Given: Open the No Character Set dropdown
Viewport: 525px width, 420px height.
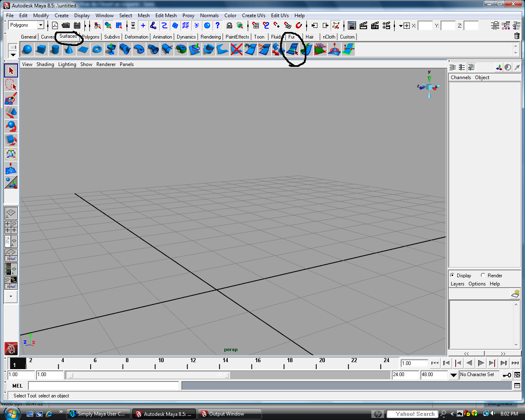Looking at the screenshot, I should (x=453, y=375).
